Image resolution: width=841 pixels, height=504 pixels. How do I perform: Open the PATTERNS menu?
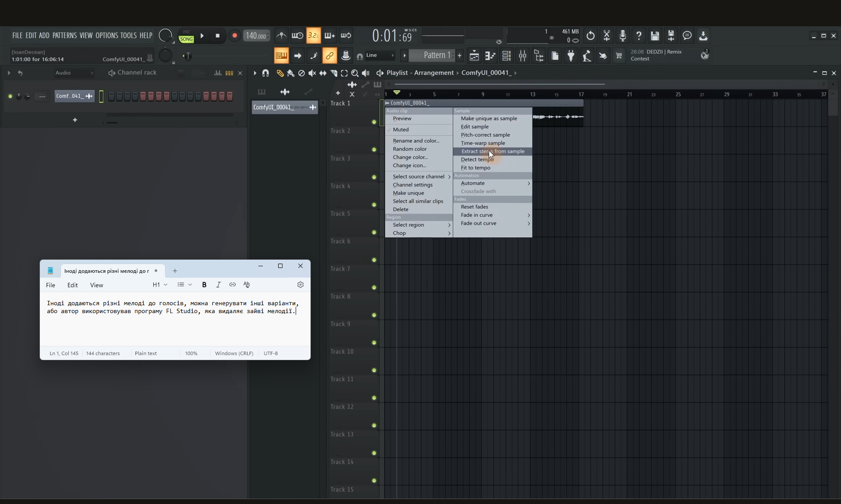[x=64, y=35]
